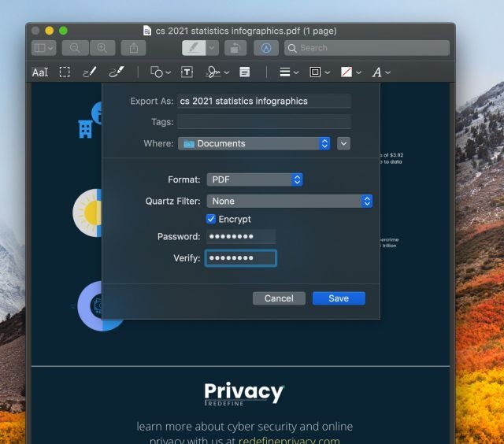Image resolution: width=504 pixels, height=444 pixels.
Task: Click the zoom in magnifier icon
Action: pyautogui.click(x=102, y=48)
